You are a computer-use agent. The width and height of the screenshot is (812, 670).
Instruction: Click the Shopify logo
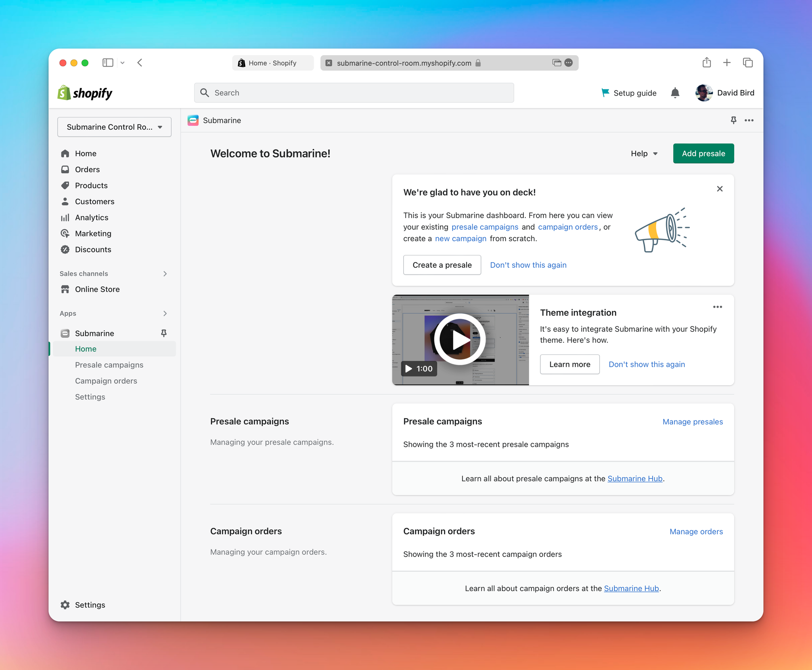85,93
